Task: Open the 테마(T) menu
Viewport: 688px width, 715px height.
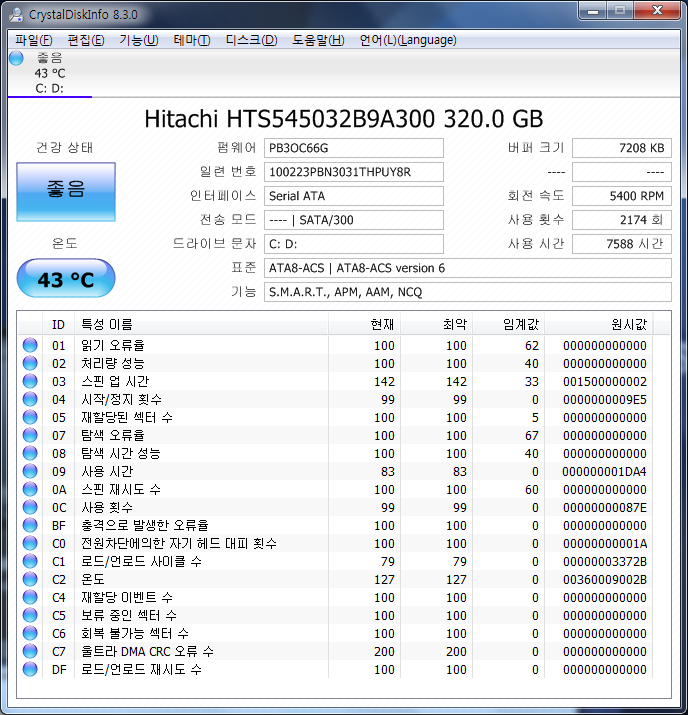Action: tap(191, 40)
